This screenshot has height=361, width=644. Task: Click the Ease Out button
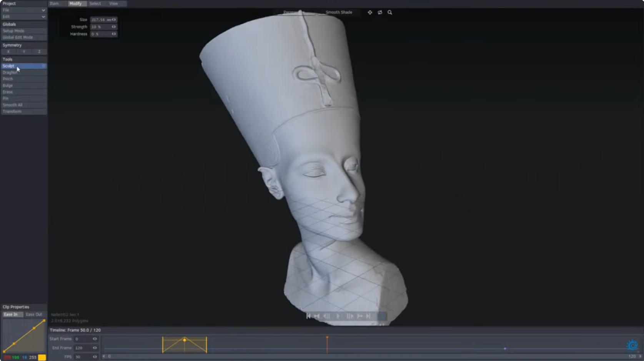click(x=34, y=314)
